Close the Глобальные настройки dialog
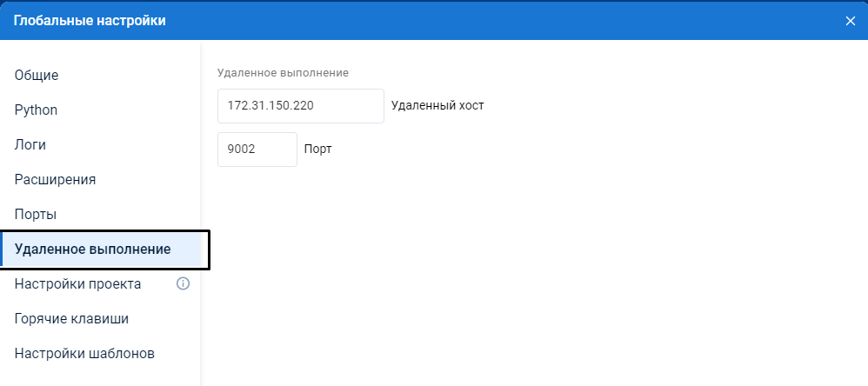 tap(851, 21)
